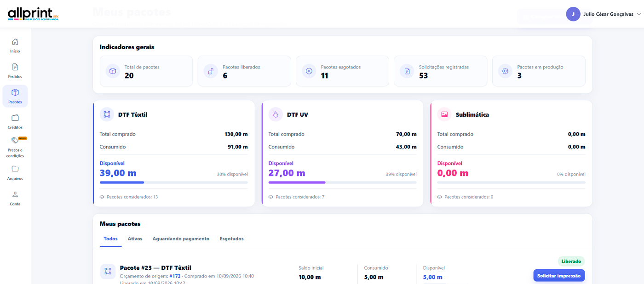The height and width of the screenshot is (284, 644).
Task: Click the Solicitar impressão button
Action: pos(559,276)
